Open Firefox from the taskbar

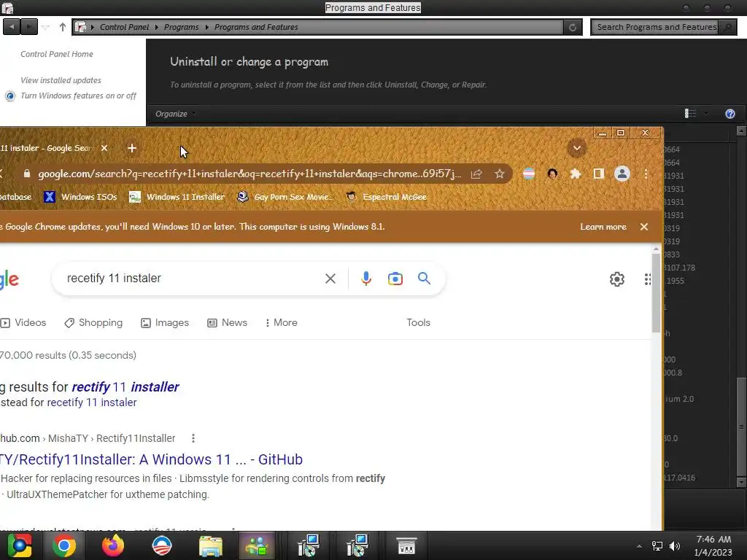point(113,545)
